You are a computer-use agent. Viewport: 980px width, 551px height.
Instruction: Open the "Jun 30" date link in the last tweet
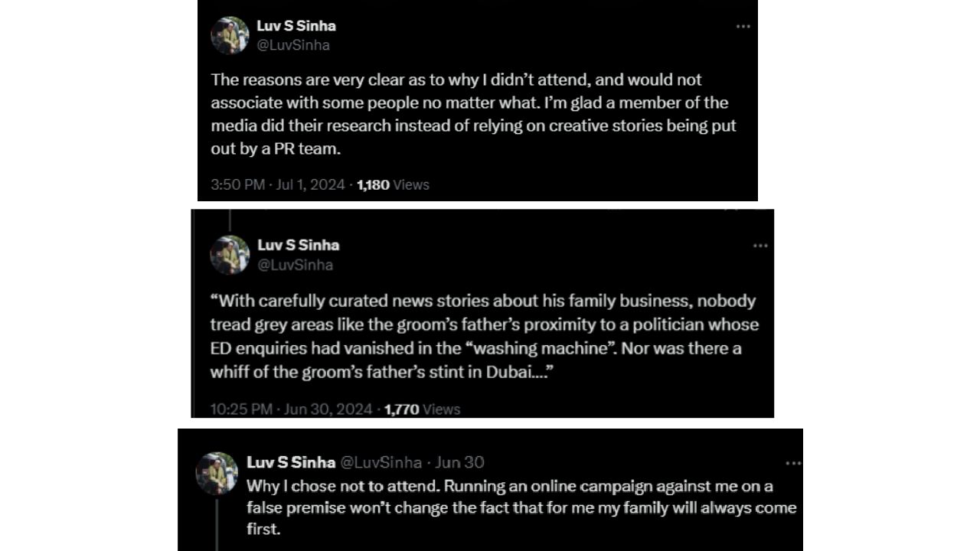pyautogui.click(x=459, y=462)
